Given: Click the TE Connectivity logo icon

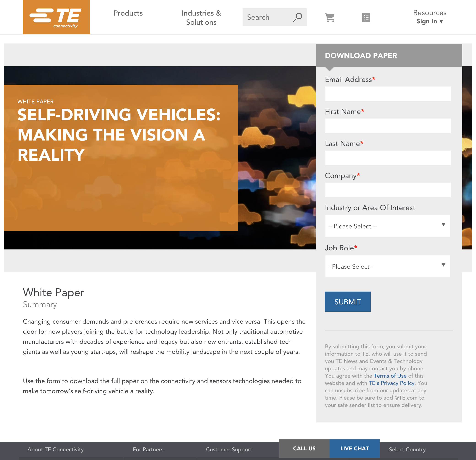Looking at the screenshot, I should 56,17.
